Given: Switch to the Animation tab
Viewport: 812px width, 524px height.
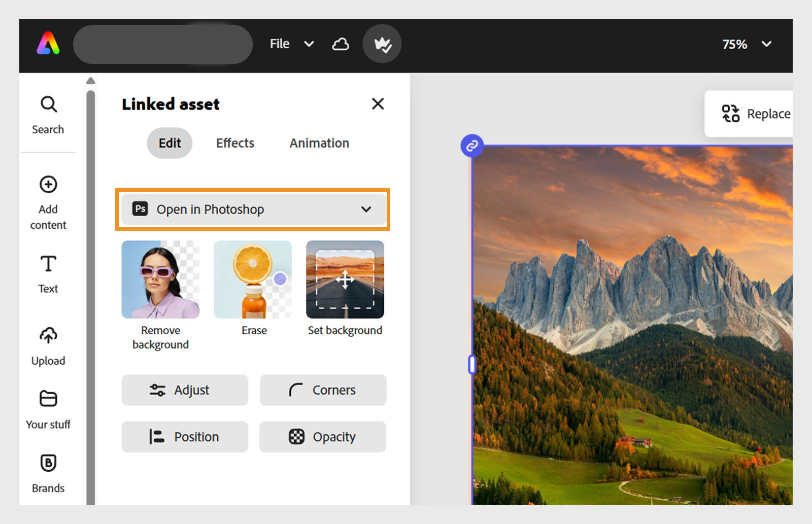Looking at the screenshot, I should click(x=319, y=143).
